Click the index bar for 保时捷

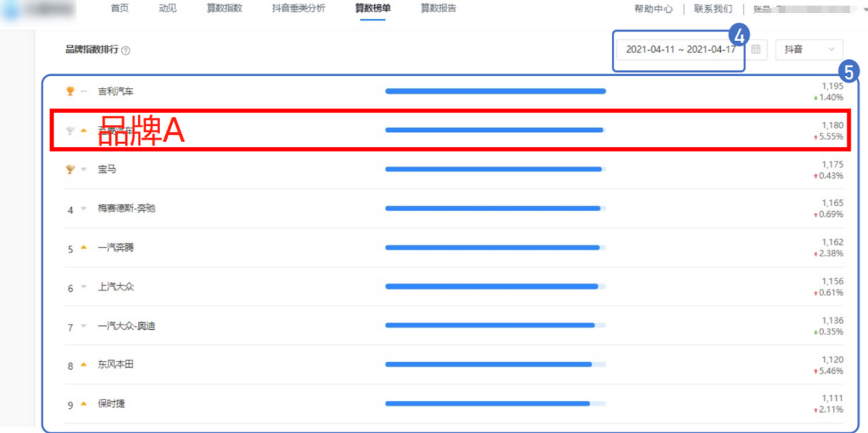click(x=496, y=403)
